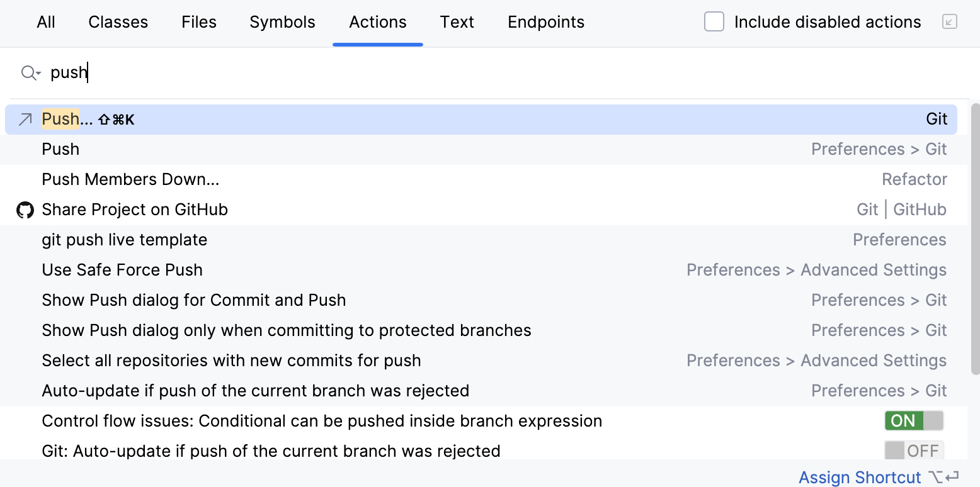The image size is (980, 487).
Task: Enable Include disabled actions
Action: pyautogui.click(x=714, y=21)
